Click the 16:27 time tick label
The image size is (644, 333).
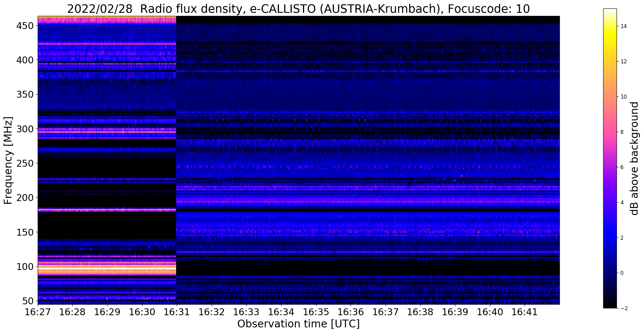pos(38,312)
